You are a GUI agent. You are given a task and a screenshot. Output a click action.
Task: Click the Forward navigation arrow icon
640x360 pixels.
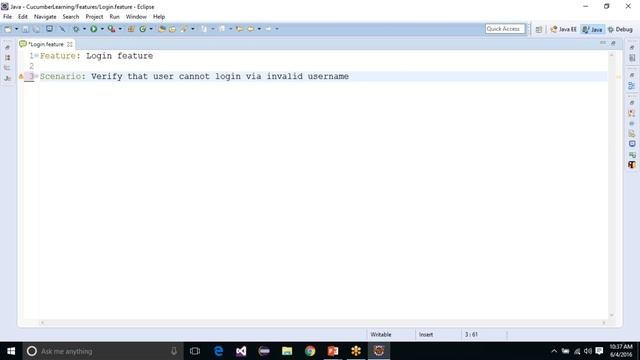pos(269,29)
